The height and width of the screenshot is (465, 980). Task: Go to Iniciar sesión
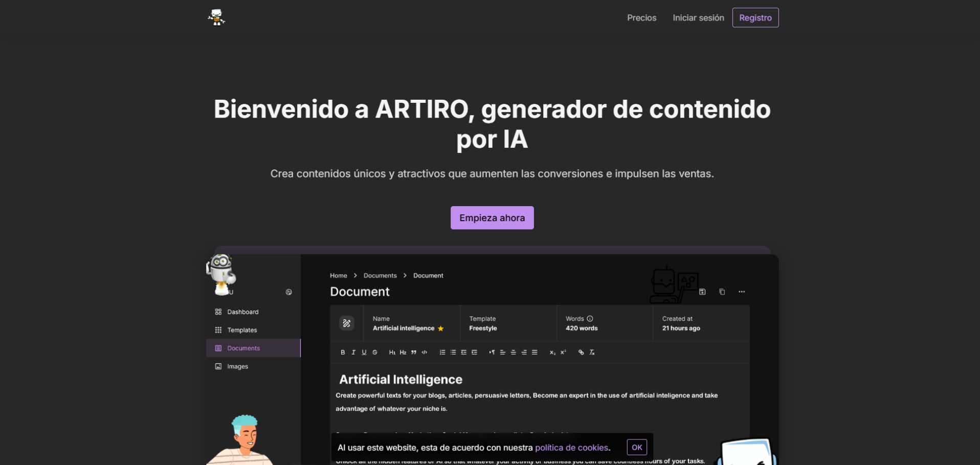click(698, 18)
